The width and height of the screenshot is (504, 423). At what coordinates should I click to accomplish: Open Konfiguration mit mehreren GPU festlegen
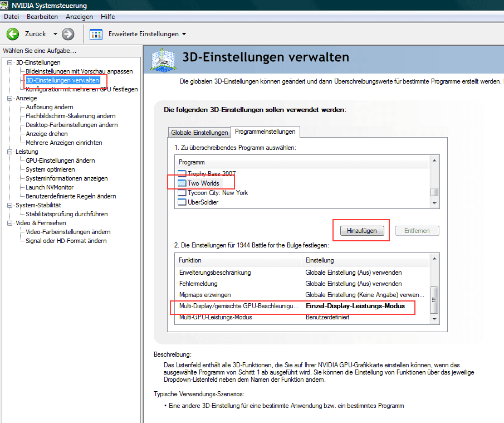[82, 89]
